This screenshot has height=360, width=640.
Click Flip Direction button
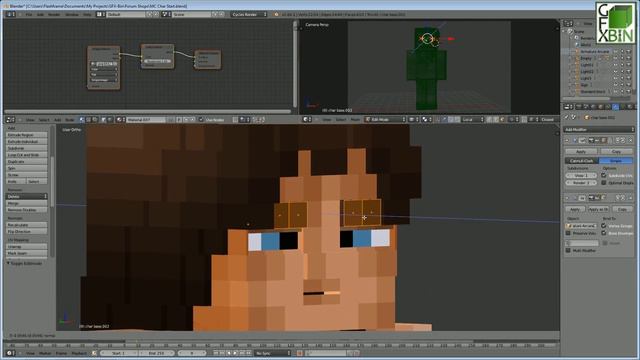tap(27, 231)
